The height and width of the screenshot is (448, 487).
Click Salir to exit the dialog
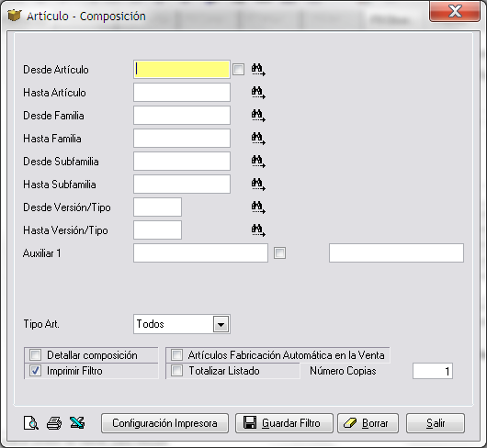click(x=436, y=423)
